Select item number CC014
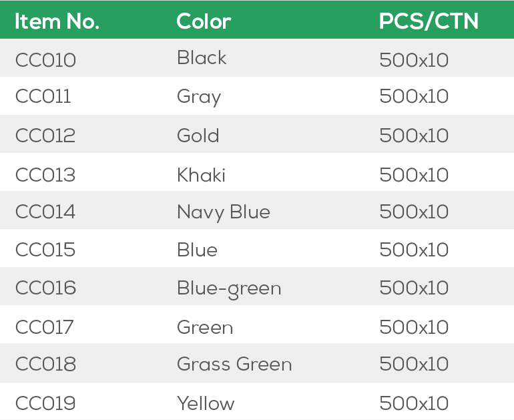 click(45, 212)
